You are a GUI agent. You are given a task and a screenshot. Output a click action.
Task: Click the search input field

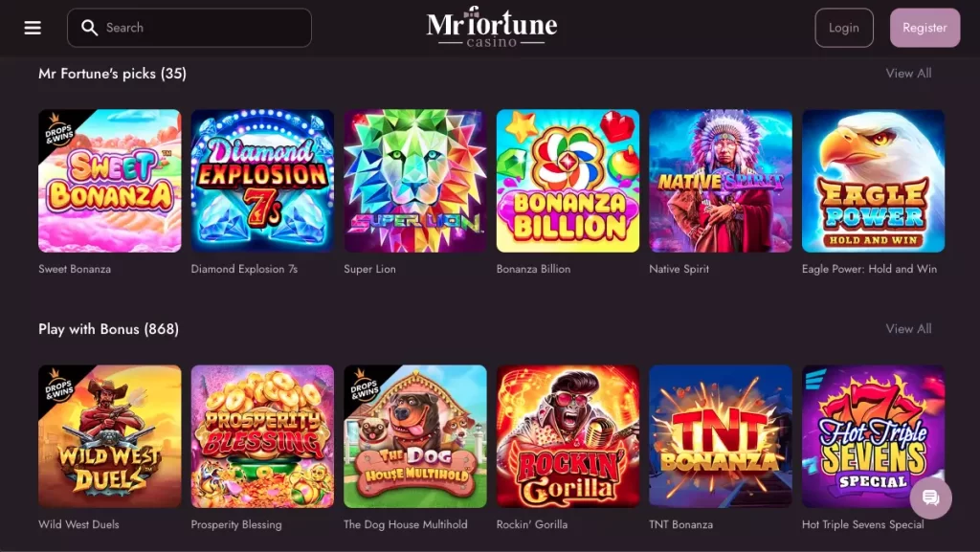tap(201, 28)
